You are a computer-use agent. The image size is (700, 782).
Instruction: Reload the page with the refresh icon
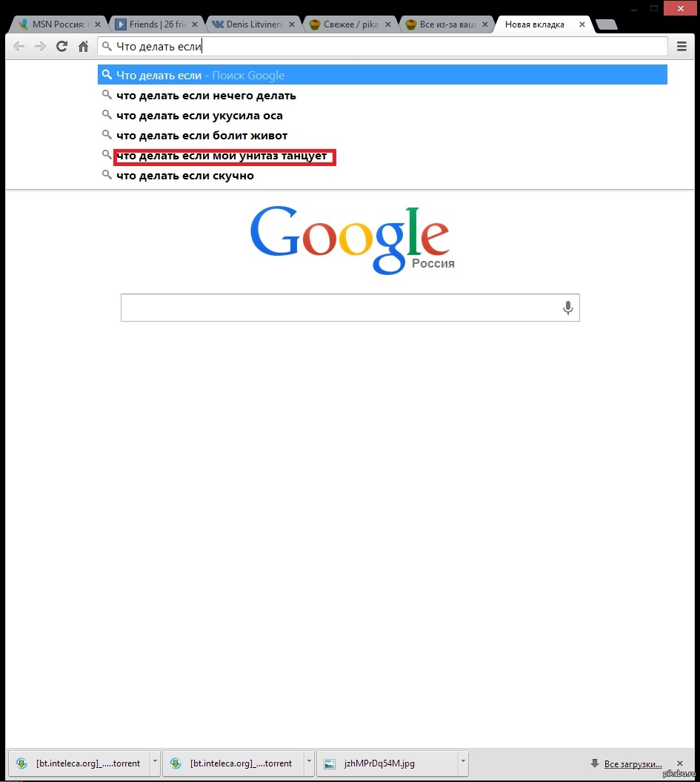[x=61, y=47]
